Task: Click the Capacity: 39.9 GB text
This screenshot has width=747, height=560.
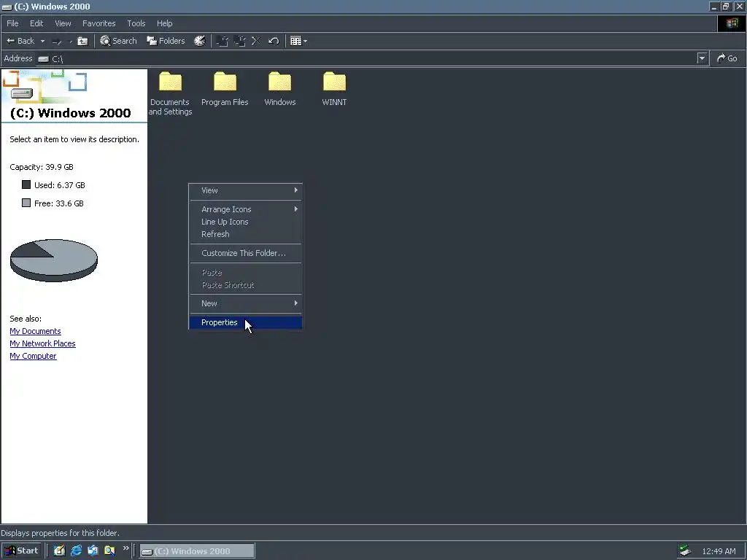Action: [x=42, y=167]
